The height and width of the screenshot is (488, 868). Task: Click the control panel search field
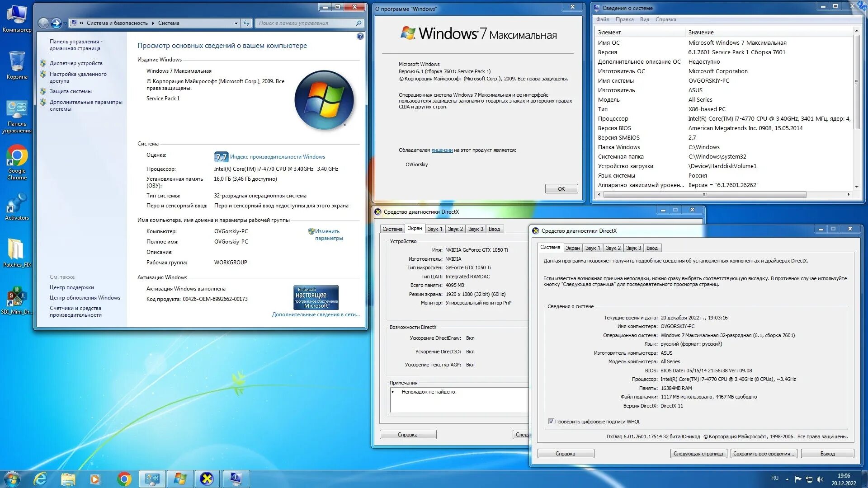point(306,23)
